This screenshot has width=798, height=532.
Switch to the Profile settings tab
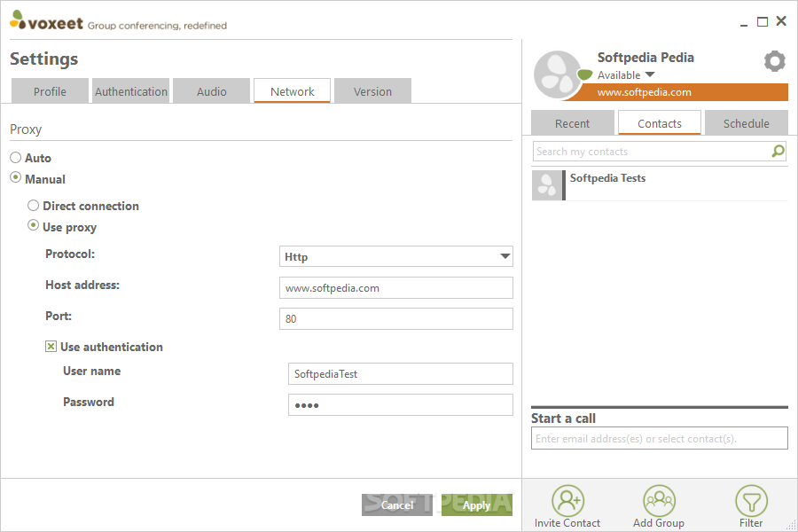(x=50, y=91)
